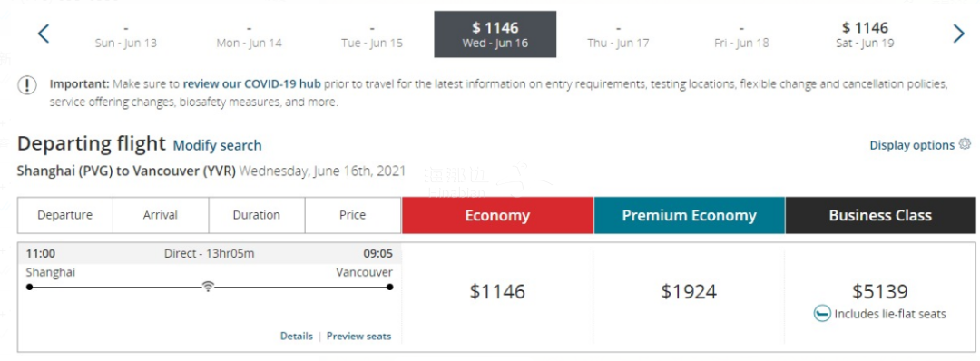Click the important notice exclamation icon
Screen dimensions: 980x361
(x=27, y=85)
